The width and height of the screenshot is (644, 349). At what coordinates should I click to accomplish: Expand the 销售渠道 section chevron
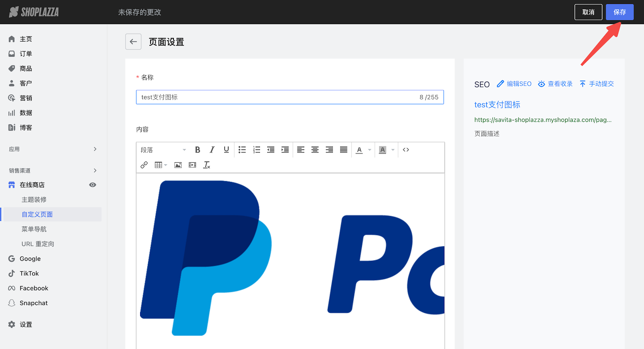coord(95,170)
